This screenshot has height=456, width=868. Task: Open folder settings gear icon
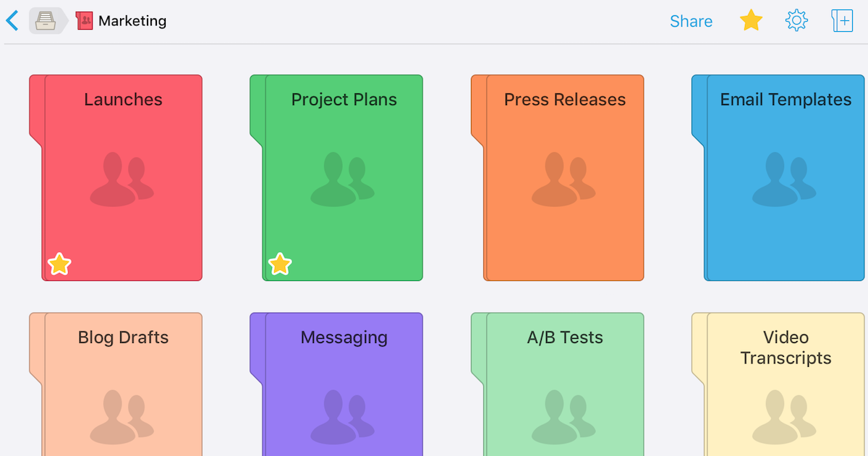click(796, 20)
